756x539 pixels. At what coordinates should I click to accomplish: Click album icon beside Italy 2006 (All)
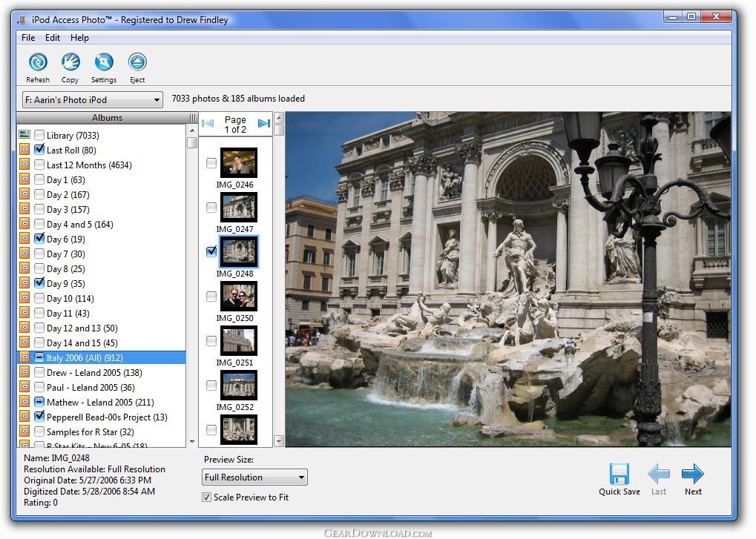24,357
